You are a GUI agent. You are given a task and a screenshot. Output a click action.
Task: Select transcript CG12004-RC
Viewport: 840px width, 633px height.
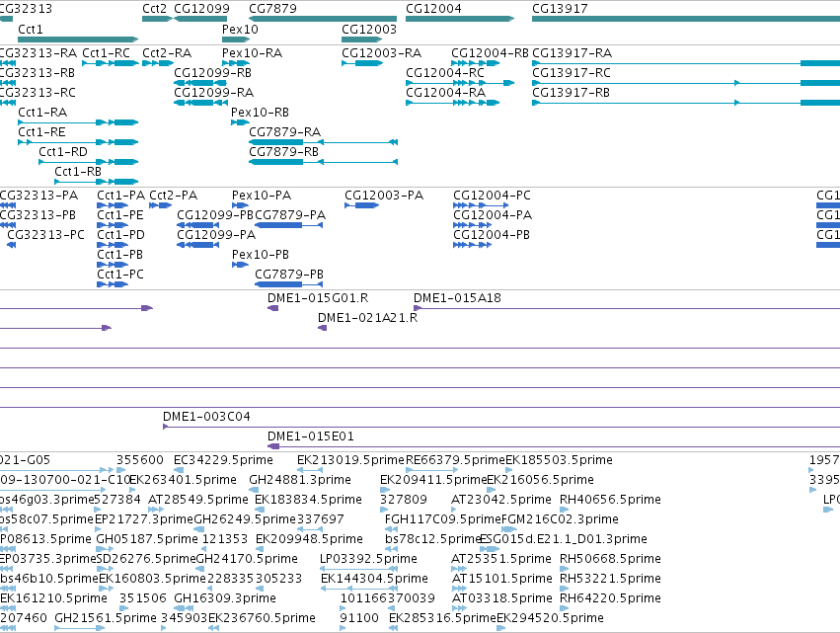[x=460, y=83]
